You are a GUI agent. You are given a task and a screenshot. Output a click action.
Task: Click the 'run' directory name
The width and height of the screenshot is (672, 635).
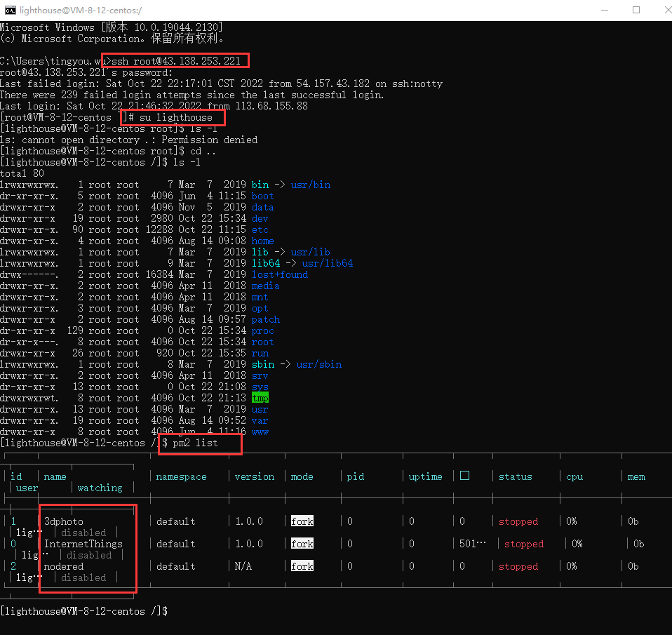click(x=260, y=354)
